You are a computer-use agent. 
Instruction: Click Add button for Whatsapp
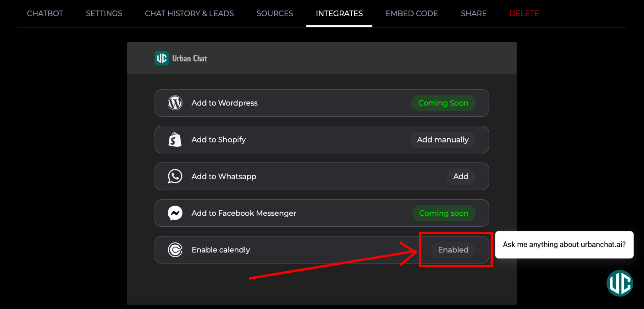point(461,176)
